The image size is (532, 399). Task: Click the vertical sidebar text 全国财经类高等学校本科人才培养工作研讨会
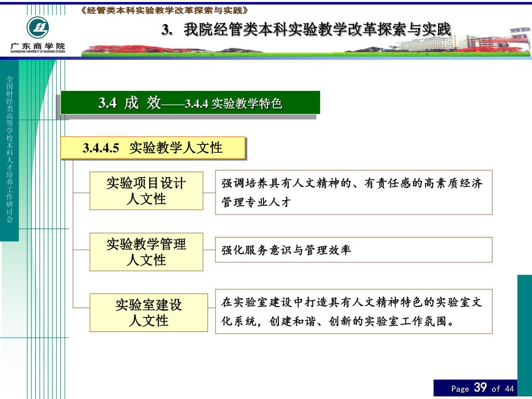pyautogui.click(x=9, y=149)
